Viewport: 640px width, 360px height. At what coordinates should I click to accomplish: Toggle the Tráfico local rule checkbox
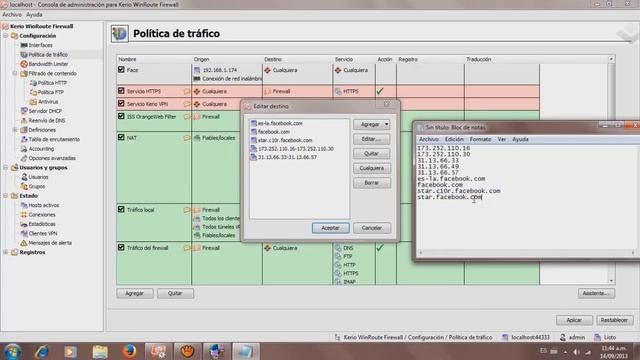tap(121, 209)
